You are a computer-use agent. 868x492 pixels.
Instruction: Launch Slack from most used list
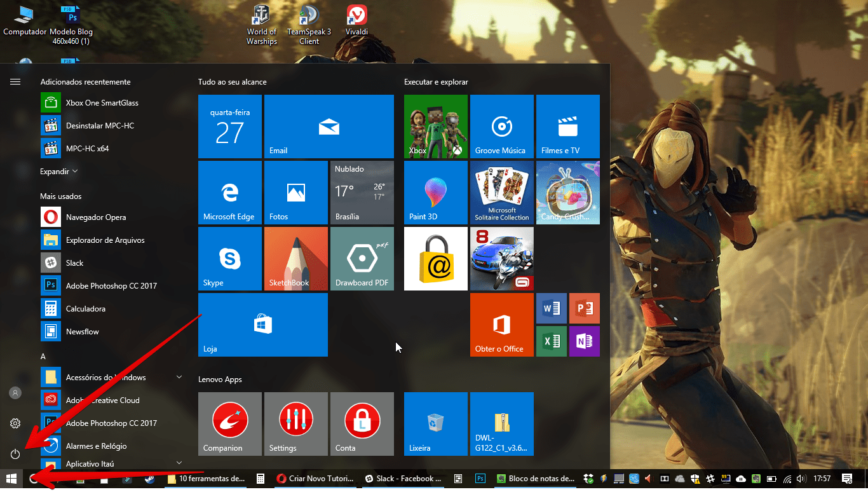point(108,263)
